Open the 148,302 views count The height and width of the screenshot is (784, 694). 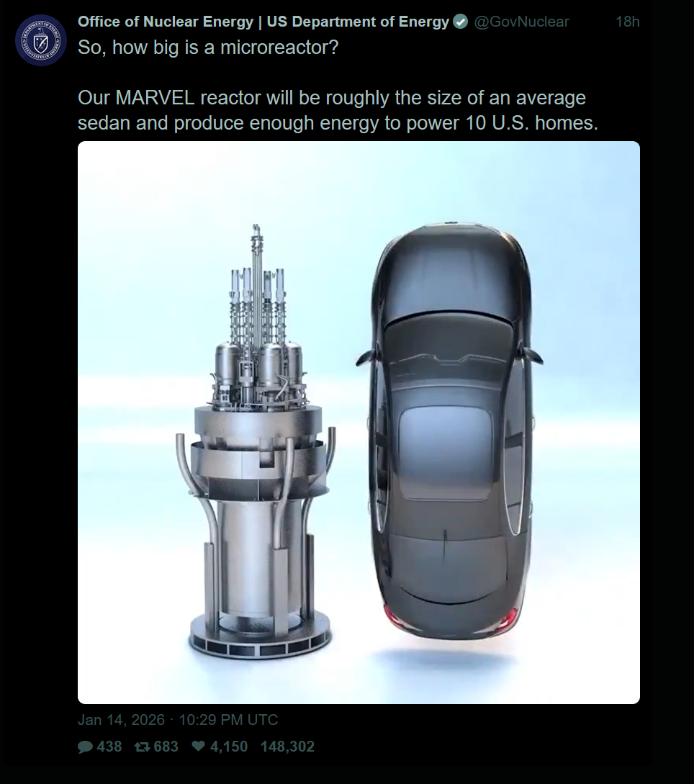pos(287,747)
